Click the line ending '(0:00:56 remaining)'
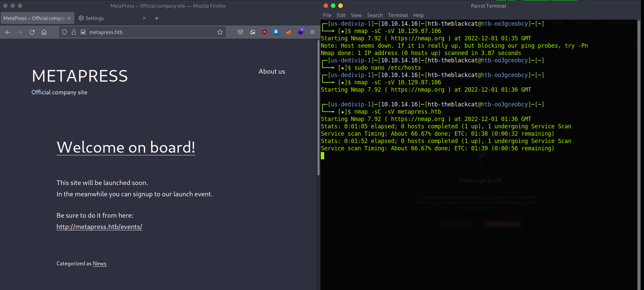The image size is (644, 290). [x=438, y=148]
